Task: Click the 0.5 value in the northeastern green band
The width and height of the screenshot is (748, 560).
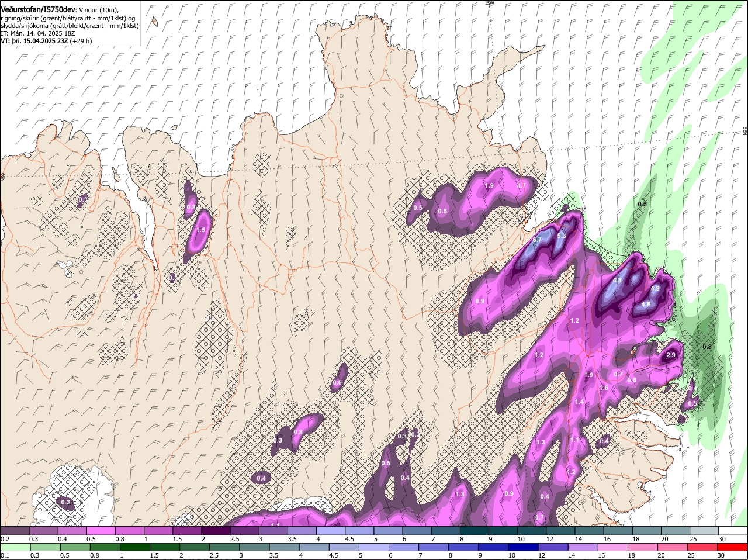Action: pyautogui.click(x=642, y=204)
